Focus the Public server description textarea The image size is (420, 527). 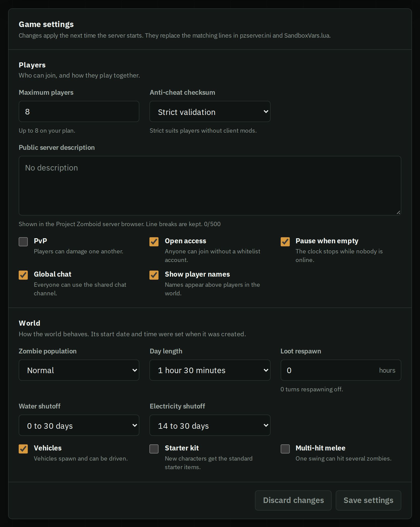[210, 186]
